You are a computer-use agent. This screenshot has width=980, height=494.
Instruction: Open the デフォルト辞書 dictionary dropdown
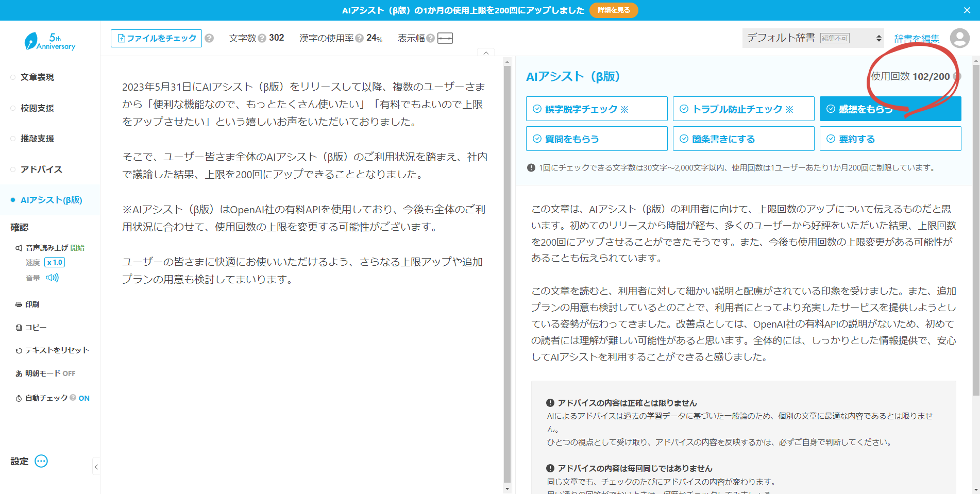point(813,38)
